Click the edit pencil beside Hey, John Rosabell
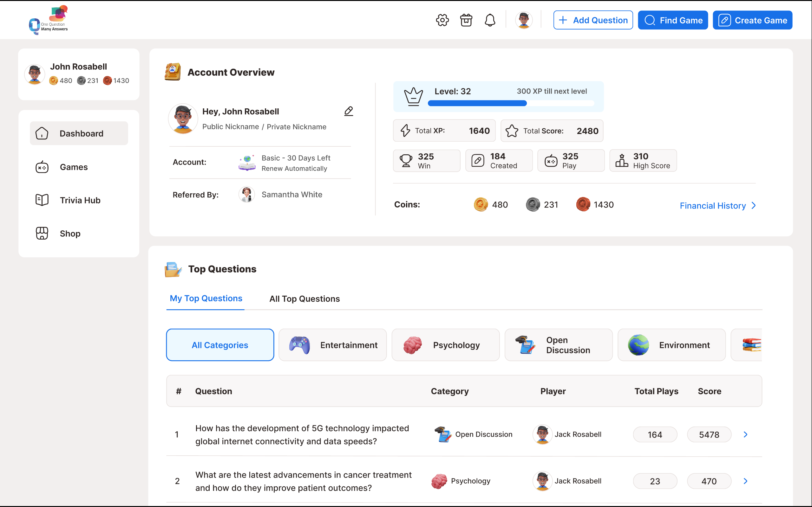This screenshot has width=812, height=507. point(349,111)
